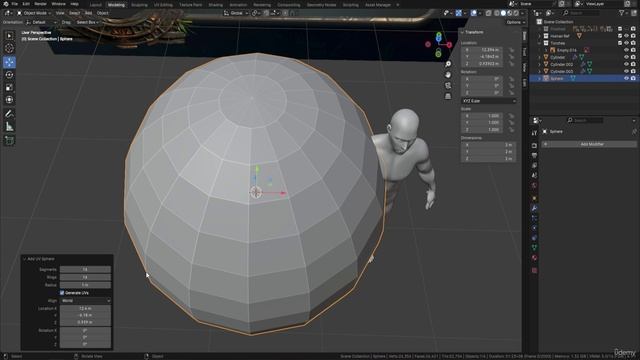Viewport: 640px width, 360px height.
Task: Open the Object Data properties tab
Action: (x=534, y=248)
